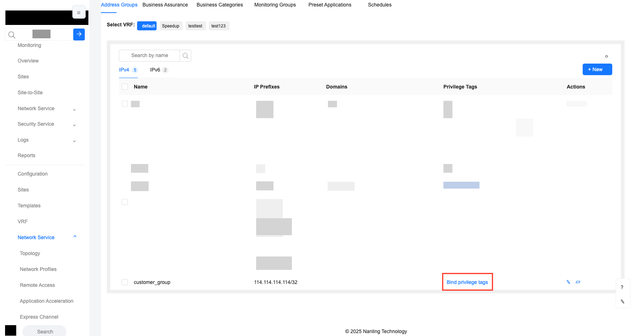Open Sites under Configuration

click(x=23, y=190)
